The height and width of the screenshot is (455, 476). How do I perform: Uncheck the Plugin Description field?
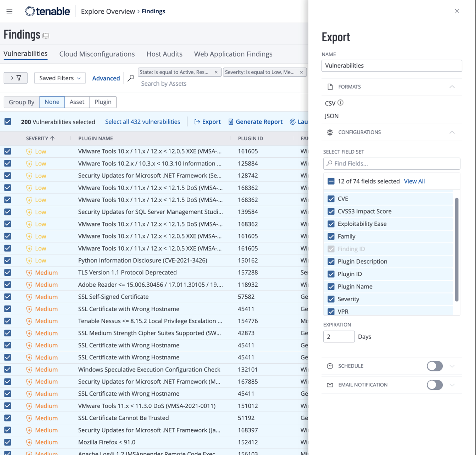(331, 261)
